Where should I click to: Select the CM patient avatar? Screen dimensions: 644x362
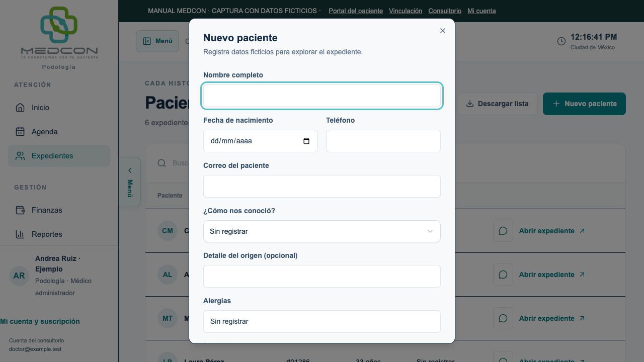(168, 231)
